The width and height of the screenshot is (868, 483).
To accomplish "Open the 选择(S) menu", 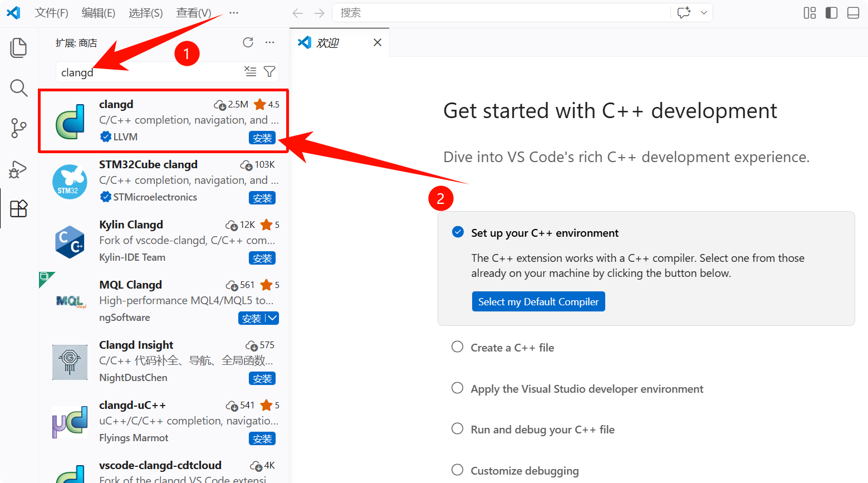I will click(146, 13).
